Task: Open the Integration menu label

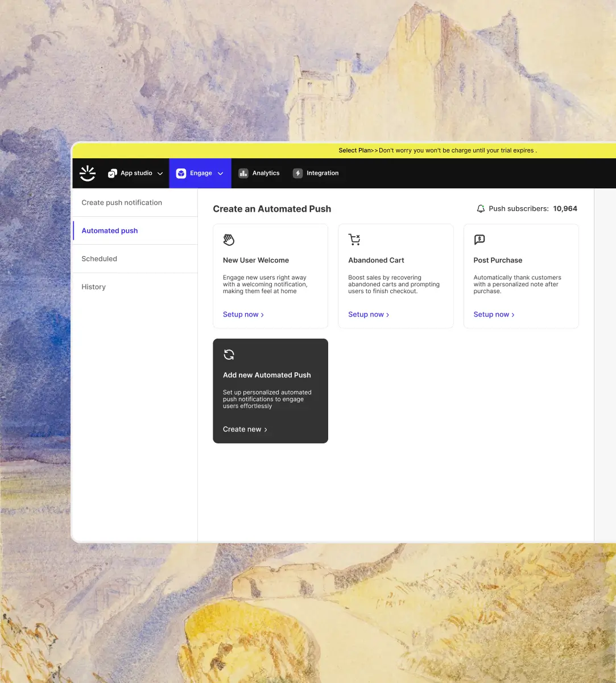Action: pos(323,173)
